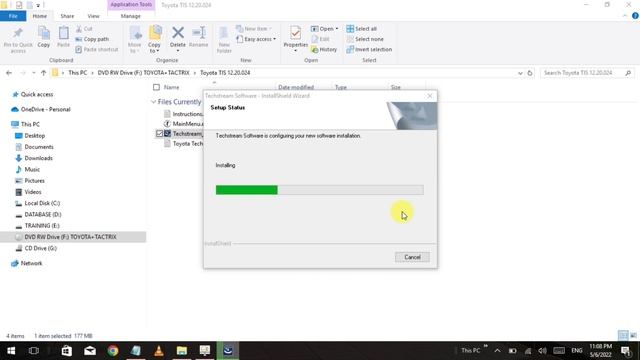Open the New item dropdown

254,29
